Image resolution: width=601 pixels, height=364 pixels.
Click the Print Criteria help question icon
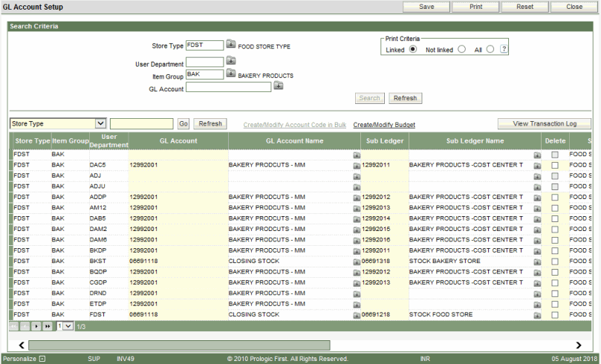point(504,49)
